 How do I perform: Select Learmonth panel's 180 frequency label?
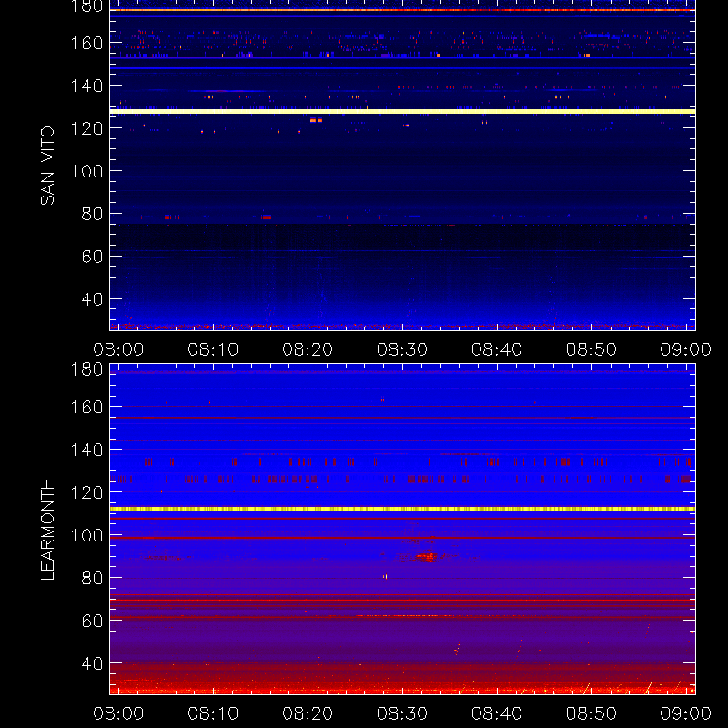[86, 369]
